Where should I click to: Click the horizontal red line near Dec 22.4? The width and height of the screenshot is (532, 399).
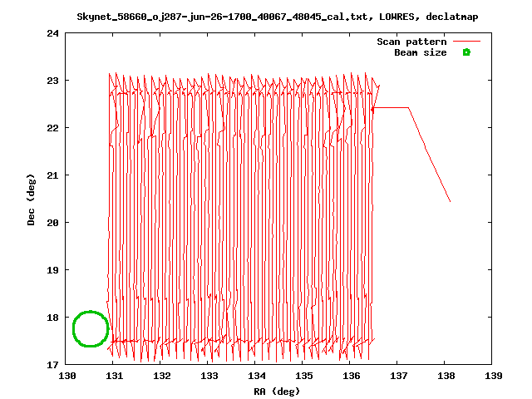tap(391, 108)
